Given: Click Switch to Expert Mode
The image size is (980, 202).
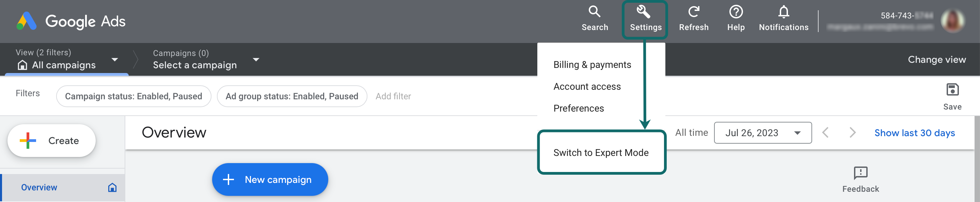Looking at the screenshot, I should [601, 153].
